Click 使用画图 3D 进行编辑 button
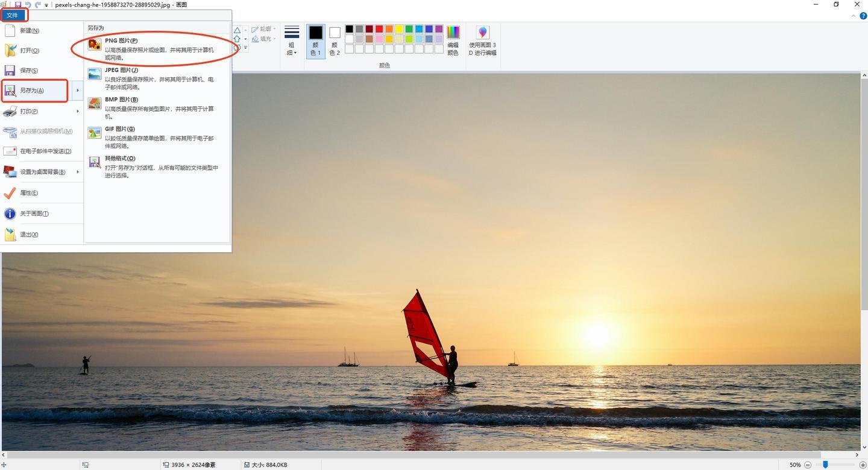 (x=483, y=40)
